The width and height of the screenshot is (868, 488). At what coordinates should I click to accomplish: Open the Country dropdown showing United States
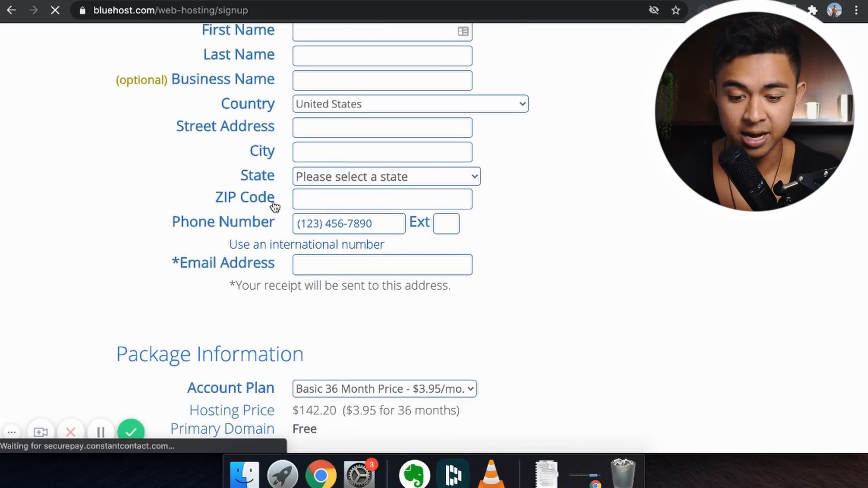[x=410, y=104]
